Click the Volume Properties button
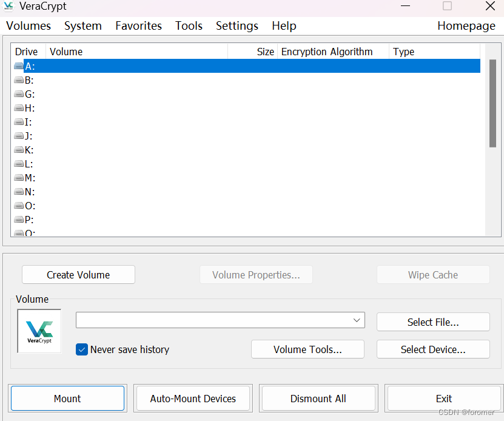 click(x=256, y=275)
